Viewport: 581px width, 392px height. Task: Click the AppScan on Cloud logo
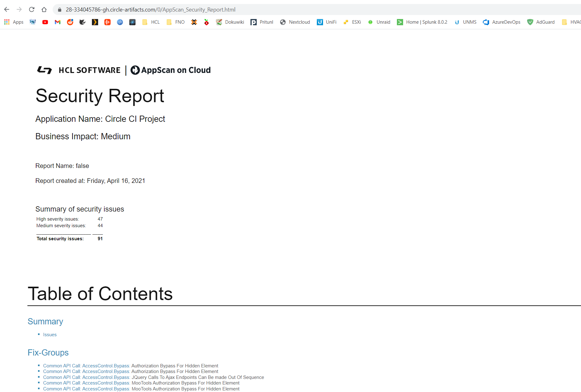[170, 70]
